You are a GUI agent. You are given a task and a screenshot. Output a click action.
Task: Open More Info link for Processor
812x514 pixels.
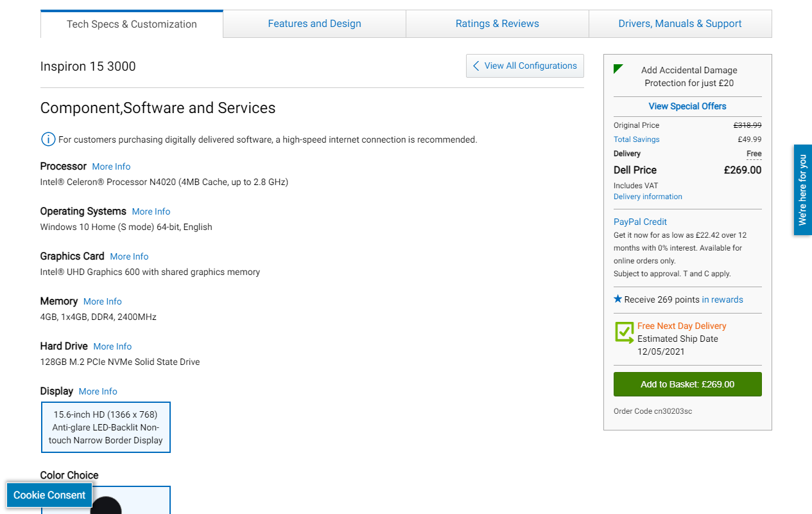click(x=111, y=166)
